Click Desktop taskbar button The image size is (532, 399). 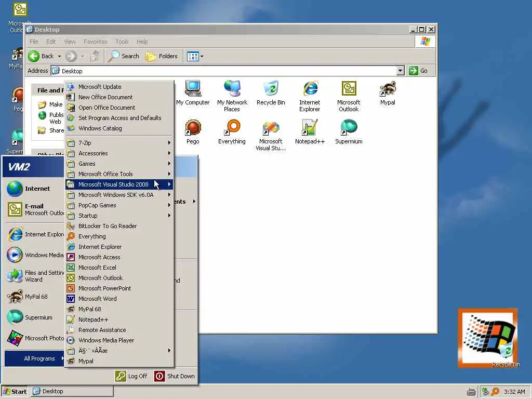72,392
